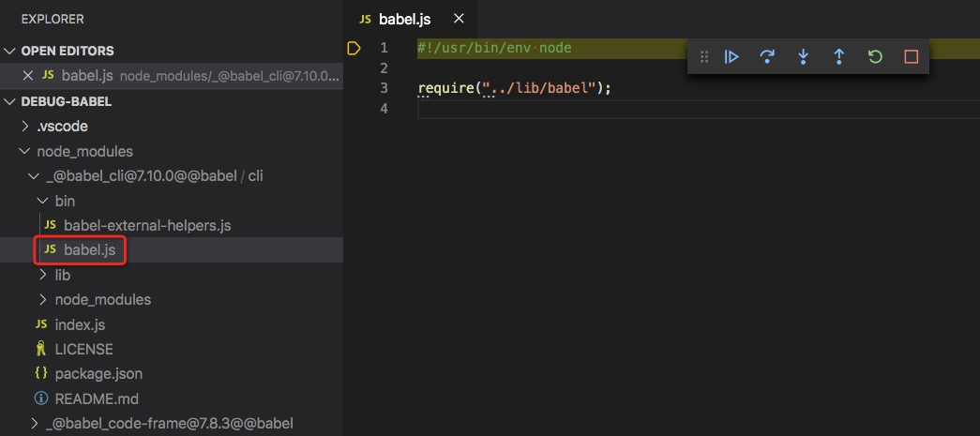The width and height of the screenshot is (980, 436).
Task: Restart the debugging session
Action: pos(875,57)
